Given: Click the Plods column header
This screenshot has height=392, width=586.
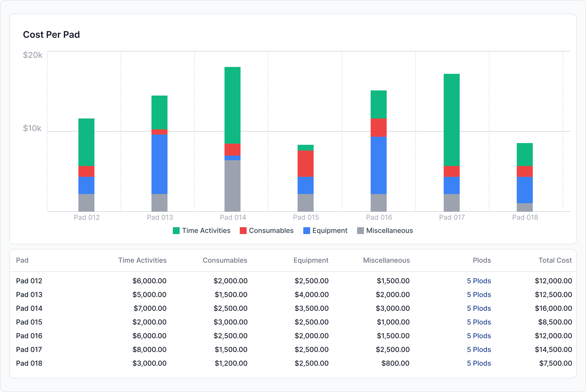Looking at the screenshot, I should point(482,260).
